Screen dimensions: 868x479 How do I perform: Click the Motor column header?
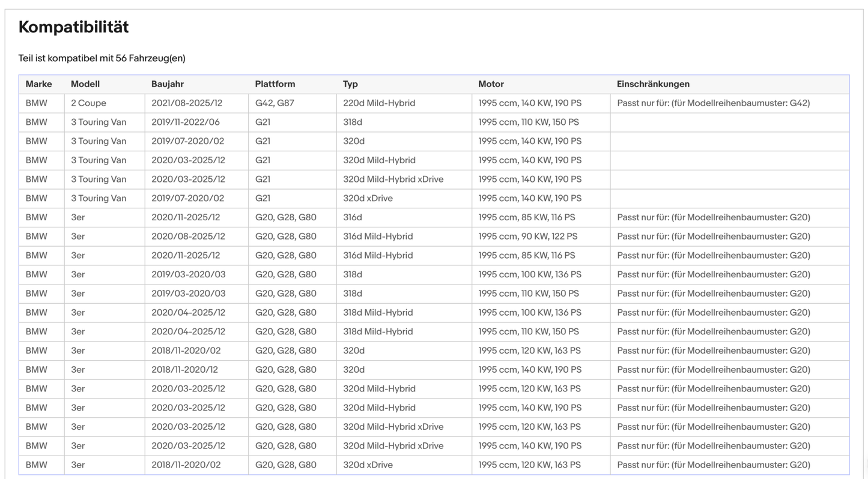(x=491, y=84)
